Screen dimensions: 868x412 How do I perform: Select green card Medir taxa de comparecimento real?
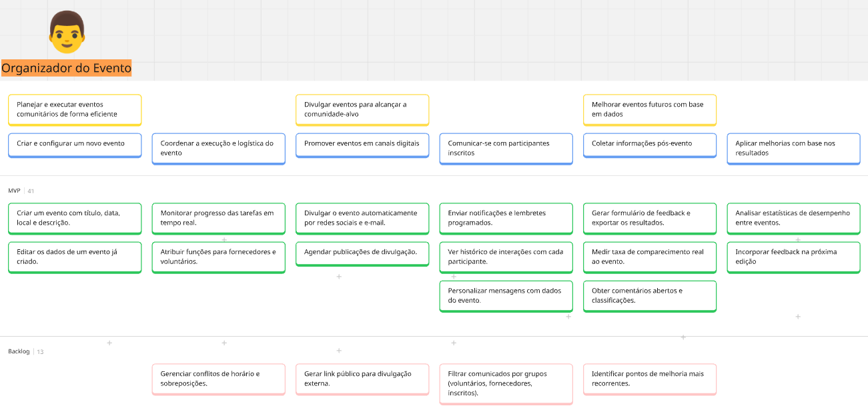(649, 257)
